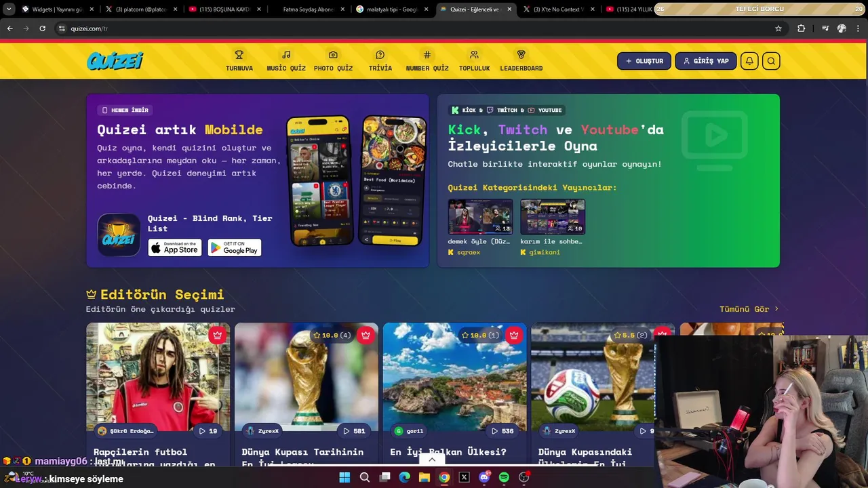Open Task View on taskbar
This screenshot has width=868, height=488.
[x=384, y=477]
